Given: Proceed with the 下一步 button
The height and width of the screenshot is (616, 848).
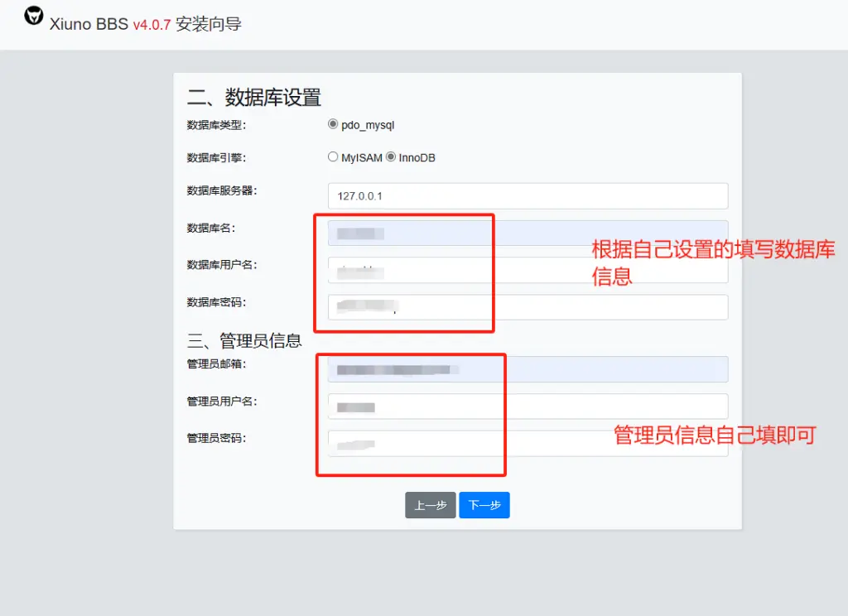Looking at the screenshot, I should (484, 505).
